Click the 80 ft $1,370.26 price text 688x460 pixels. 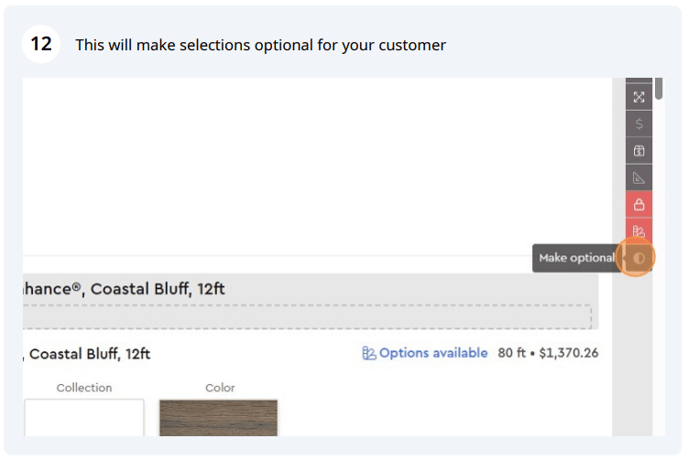coord(548,353)
